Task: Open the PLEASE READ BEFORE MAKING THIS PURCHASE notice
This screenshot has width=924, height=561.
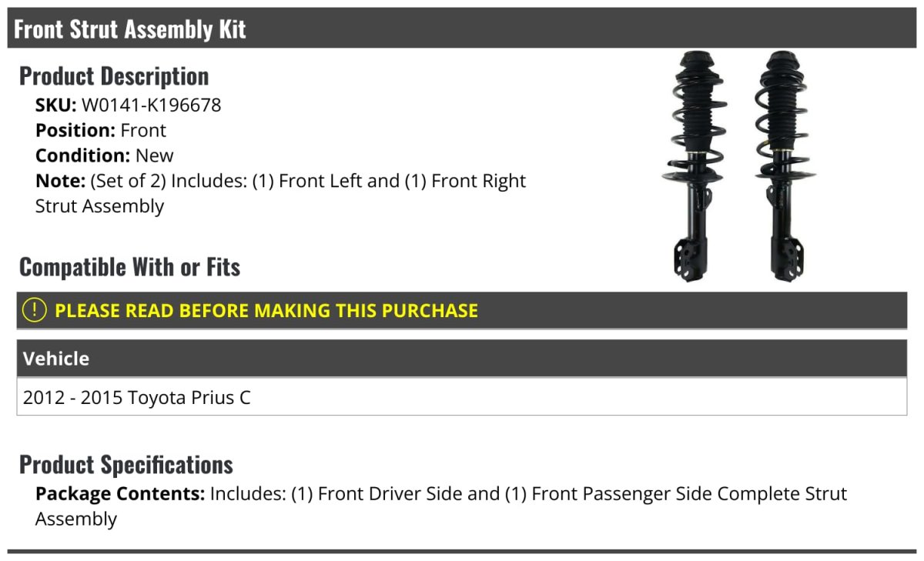Action: [x=266, y=310]
